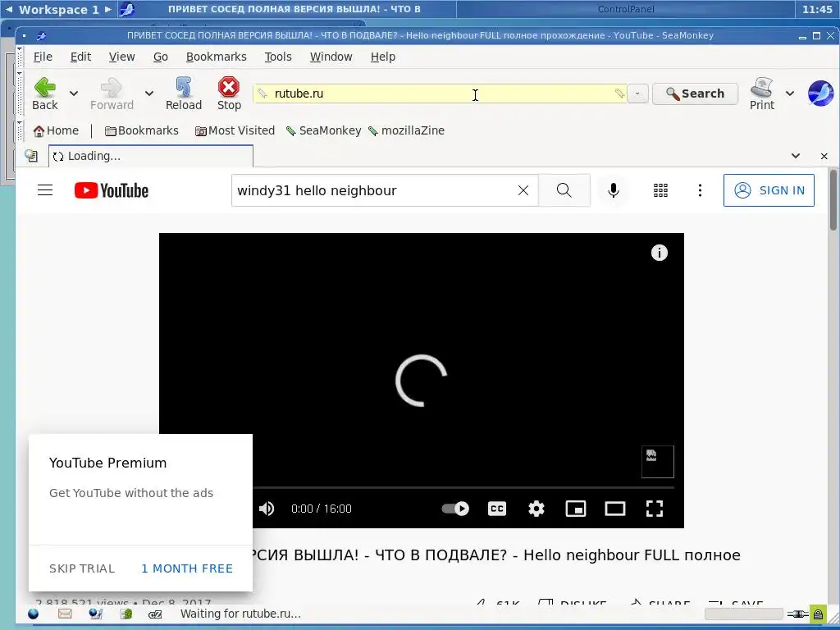Open Address Book from status bar
Image resolution: width=840 pixels, height=630 pixels.
[x=126, y=614]
